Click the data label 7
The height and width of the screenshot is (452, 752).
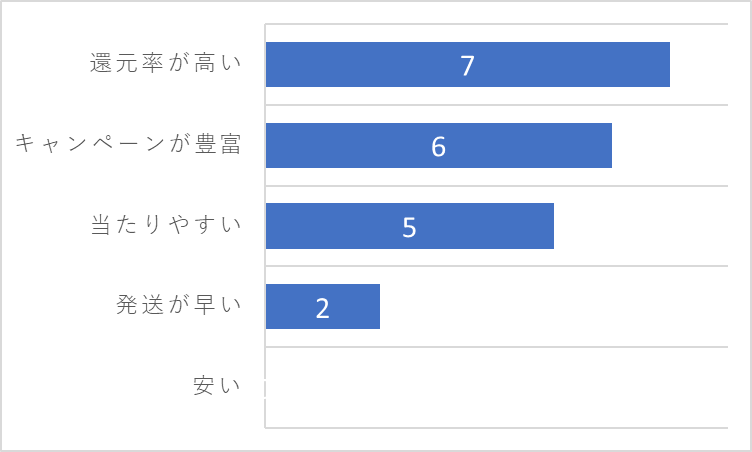(x=468, y=65)
